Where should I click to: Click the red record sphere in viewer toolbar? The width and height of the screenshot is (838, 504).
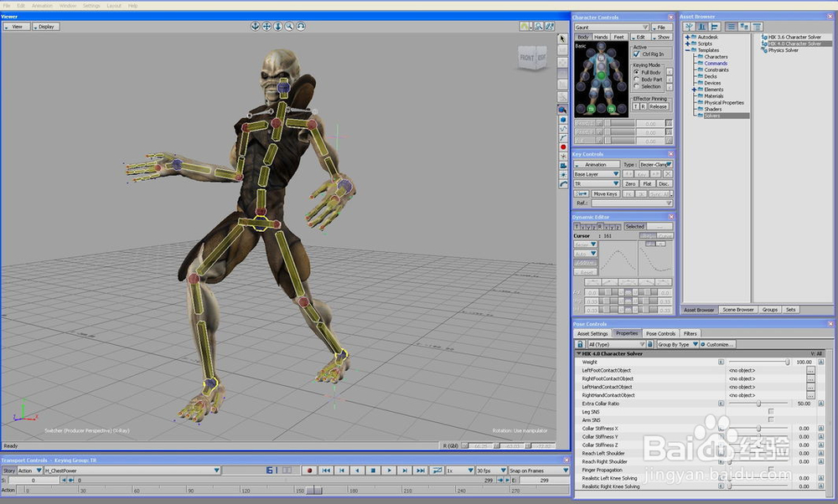563,147
